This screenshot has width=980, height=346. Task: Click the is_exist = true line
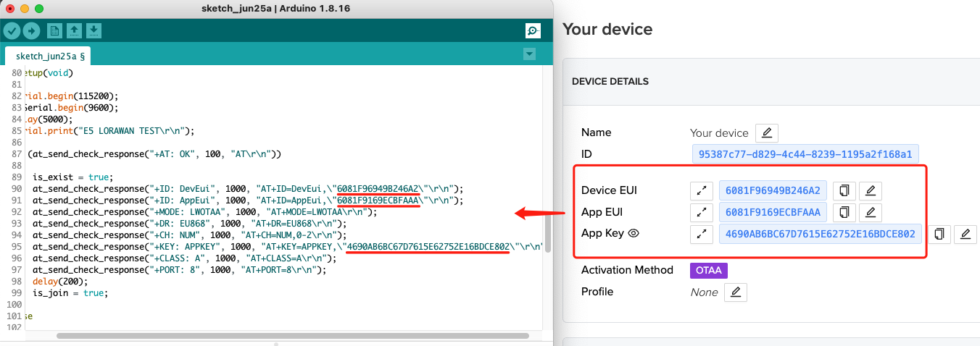(x=72, y=177)
